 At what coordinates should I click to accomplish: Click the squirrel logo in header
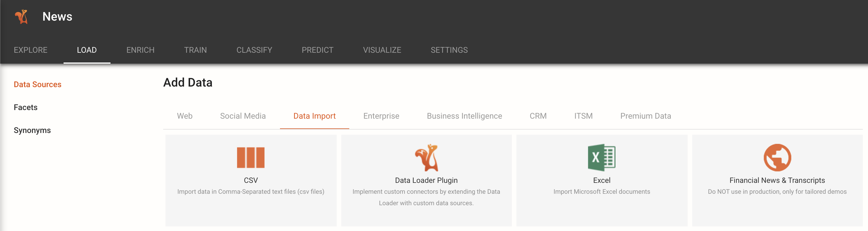[x=21, y=17]
